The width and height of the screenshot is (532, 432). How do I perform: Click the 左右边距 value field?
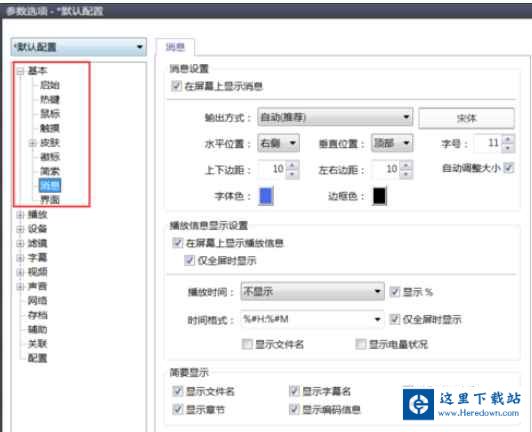(x=386, y=169)
